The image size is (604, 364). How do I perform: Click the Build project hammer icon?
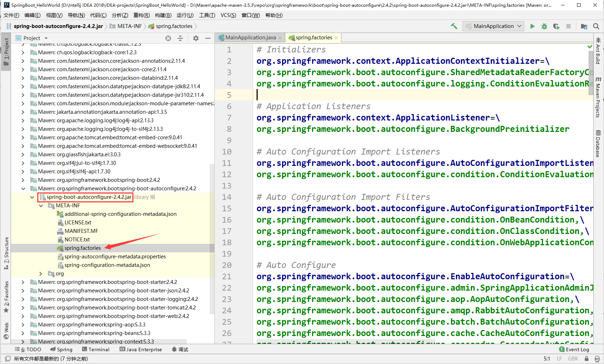pyautogui.click(x=454, y=26)
